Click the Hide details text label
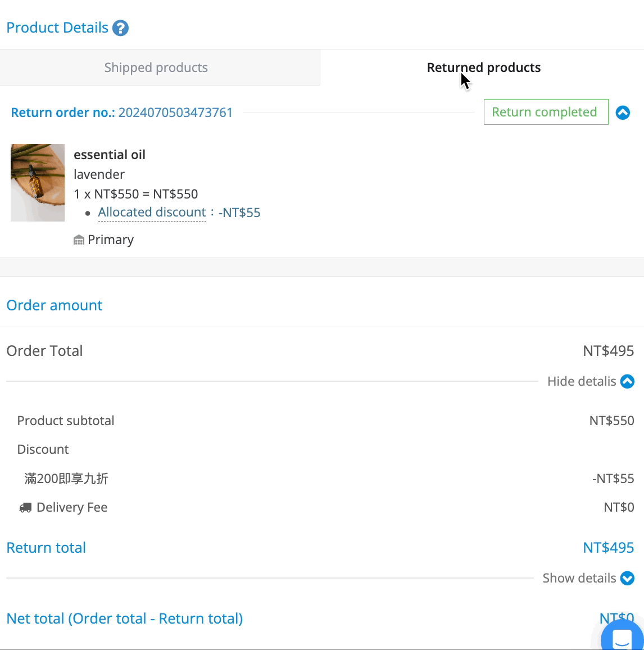This screenshot has width=644, height=650. point(582,381)
